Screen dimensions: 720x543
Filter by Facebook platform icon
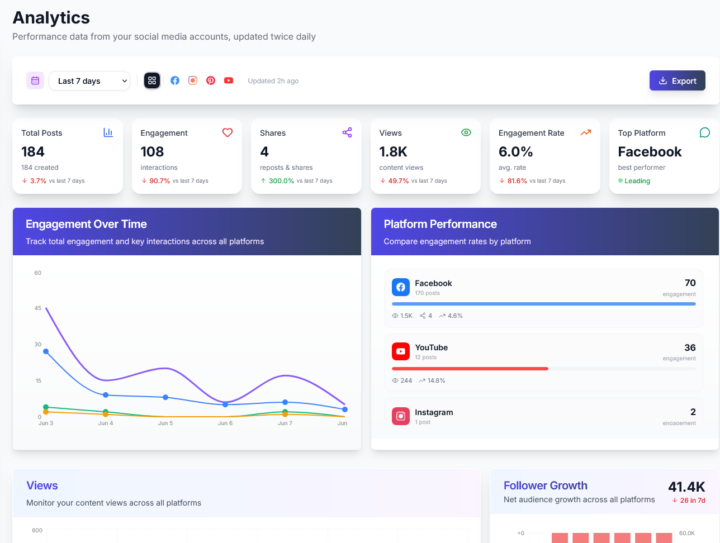click(175, 81)
